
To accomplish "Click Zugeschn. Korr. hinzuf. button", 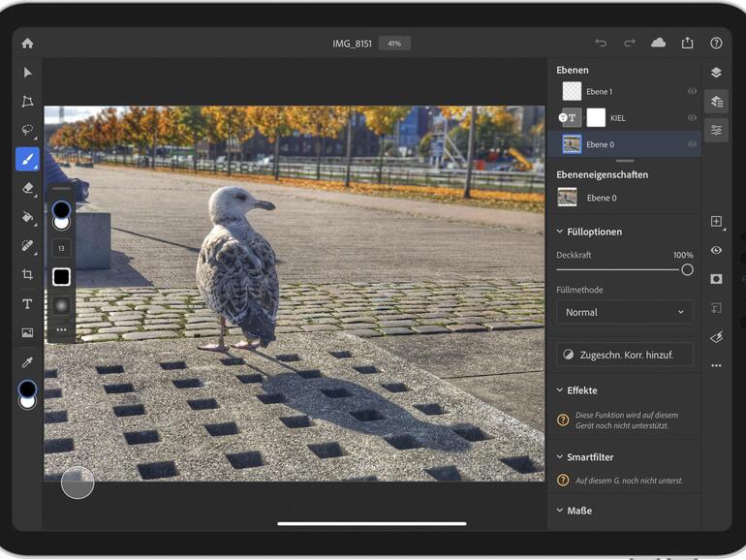I will [624, 355].
